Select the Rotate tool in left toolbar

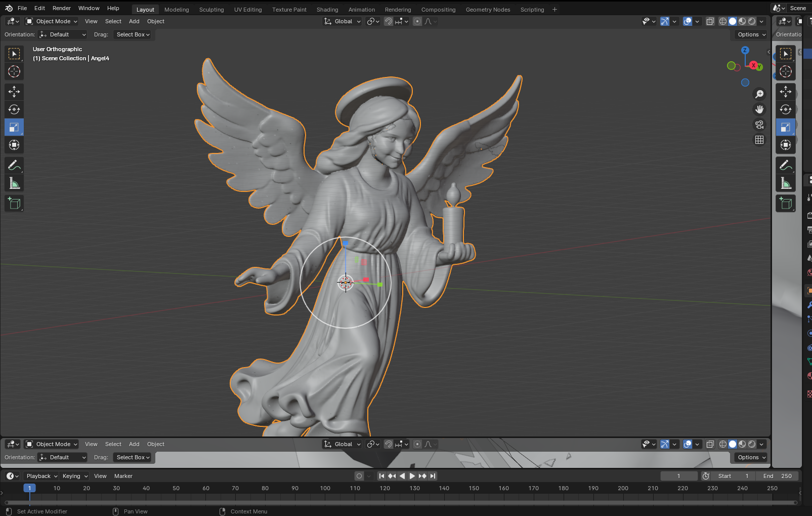14,109
